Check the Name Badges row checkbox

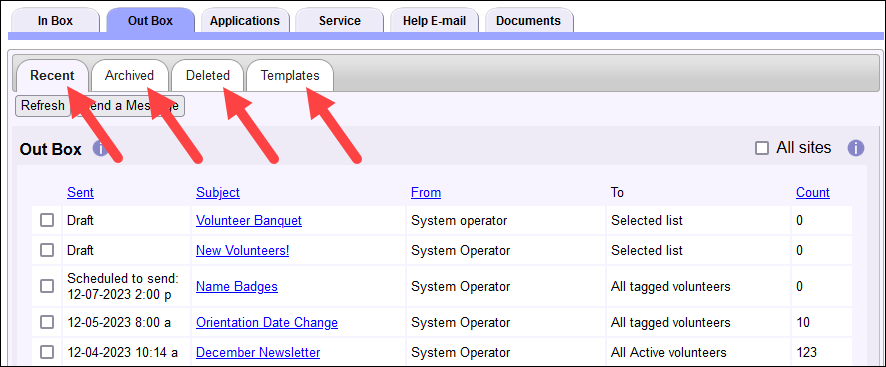[47, 287]
